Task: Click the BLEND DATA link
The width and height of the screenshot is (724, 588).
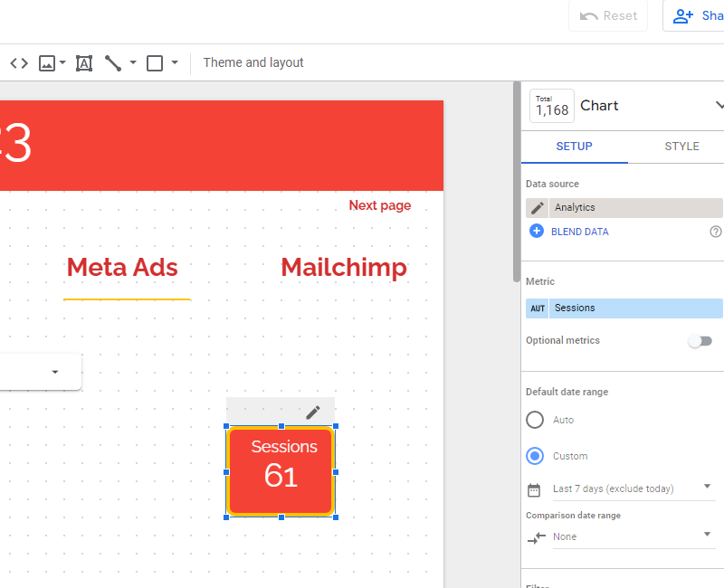Action: click(x=576, y=232)
